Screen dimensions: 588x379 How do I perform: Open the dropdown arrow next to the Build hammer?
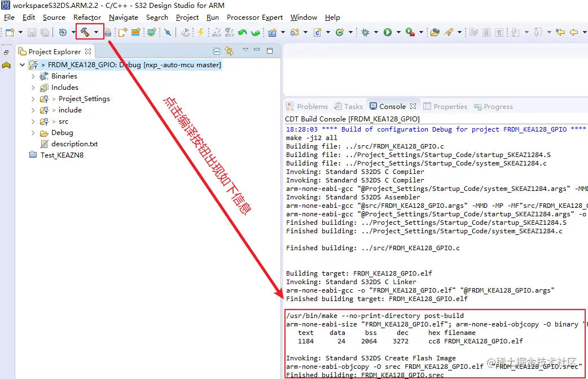96,32
